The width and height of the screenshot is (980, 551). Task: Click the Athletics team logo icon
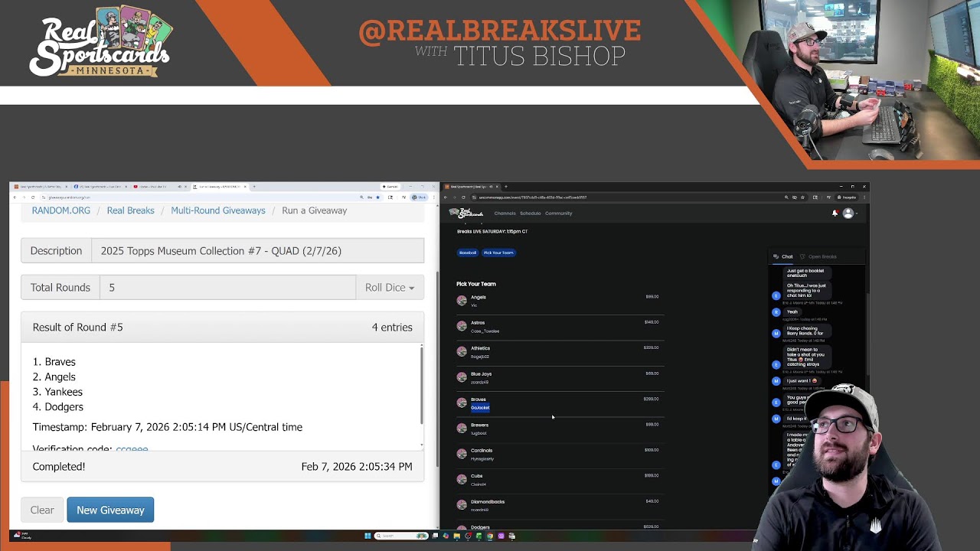coord(462,352)
